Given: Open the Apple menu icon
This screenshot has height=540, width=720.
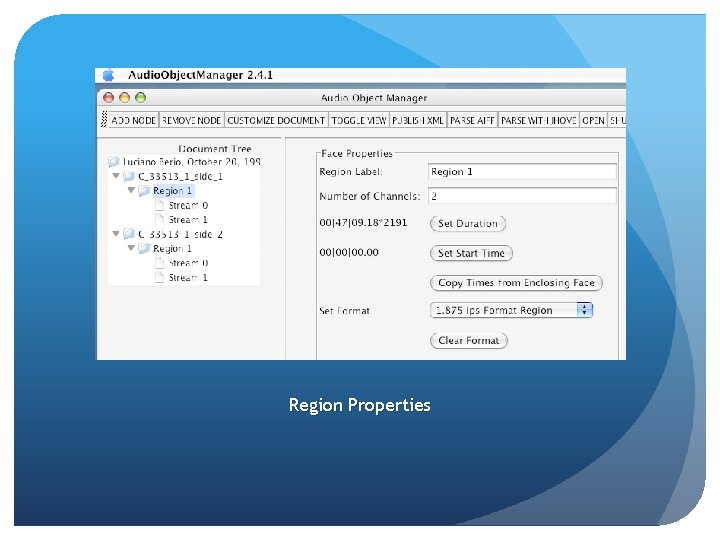Looking at the screenshot, I should point(108,75).
